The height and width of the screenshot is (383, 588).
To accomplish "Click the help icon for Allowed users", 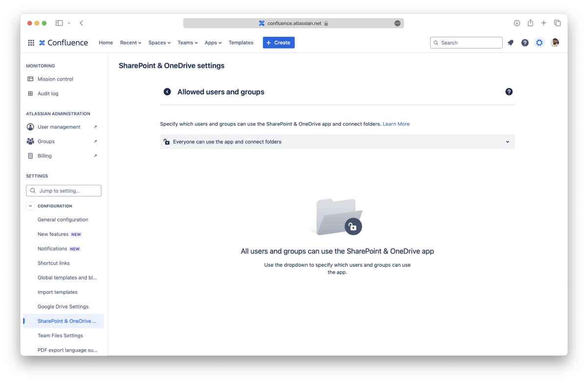I will coord(509,92).
